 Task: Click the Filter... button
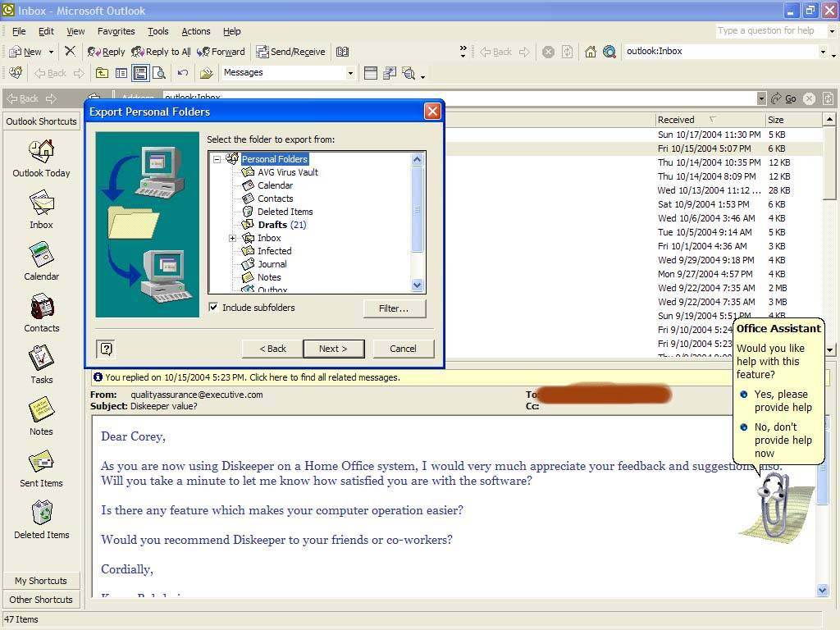pos(395,308)
